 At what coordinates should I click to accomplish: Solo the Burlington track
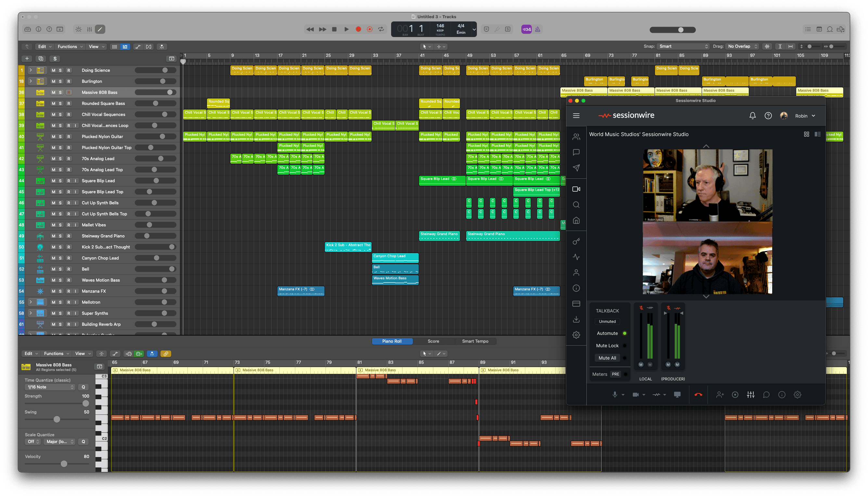(60, 82)
